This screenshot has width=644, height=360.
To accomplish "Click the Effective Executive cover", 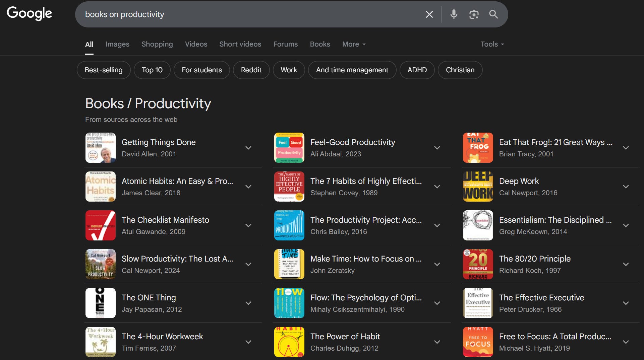I will pos(478,303).
